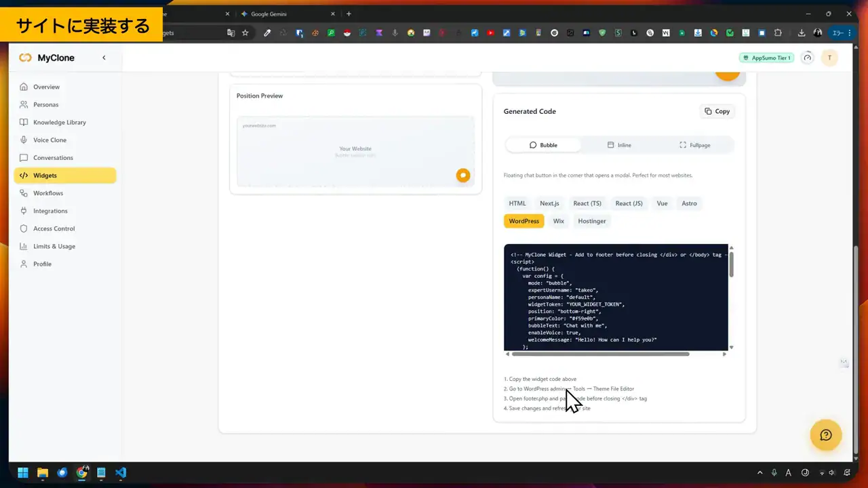
Task: Open the chat bubble widget bottom right
Action: [826, 434]
